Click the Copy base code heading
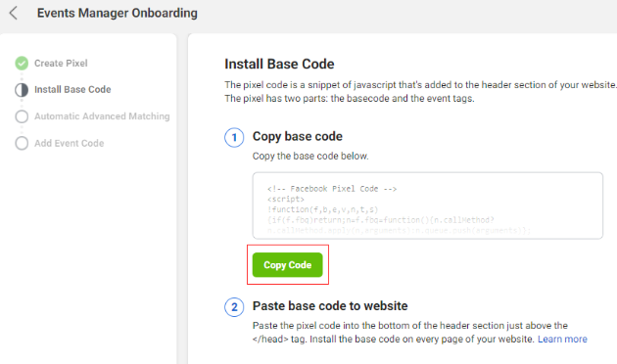Image resolution: width=617 pixels, height=364 pixels. click(298, 136)
